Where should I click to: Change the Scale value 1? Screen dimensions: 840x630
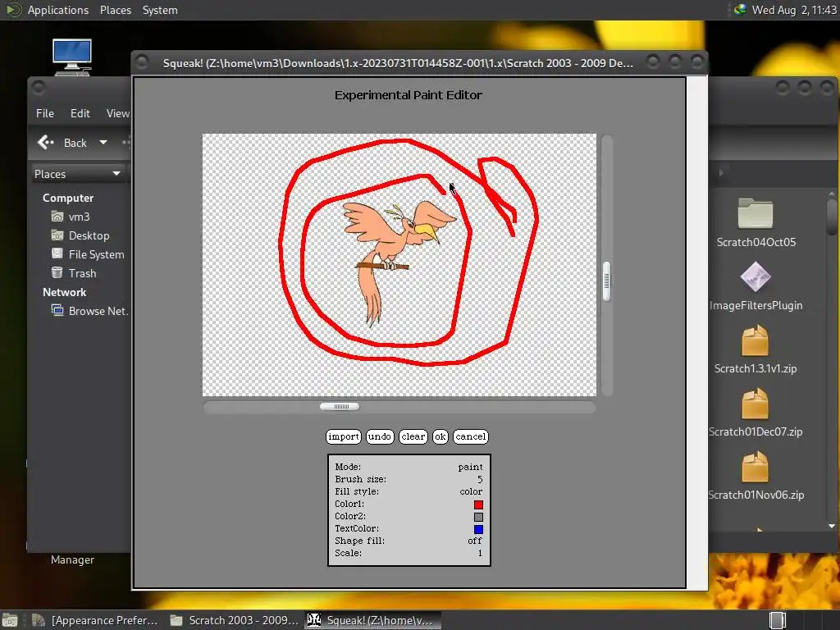point(480,554)
